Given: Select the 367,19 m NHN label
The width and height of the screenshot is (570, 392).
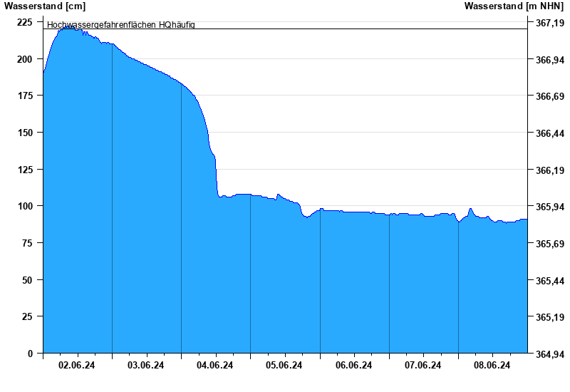Looking at the screenshot, I should [x=550, y=24].
